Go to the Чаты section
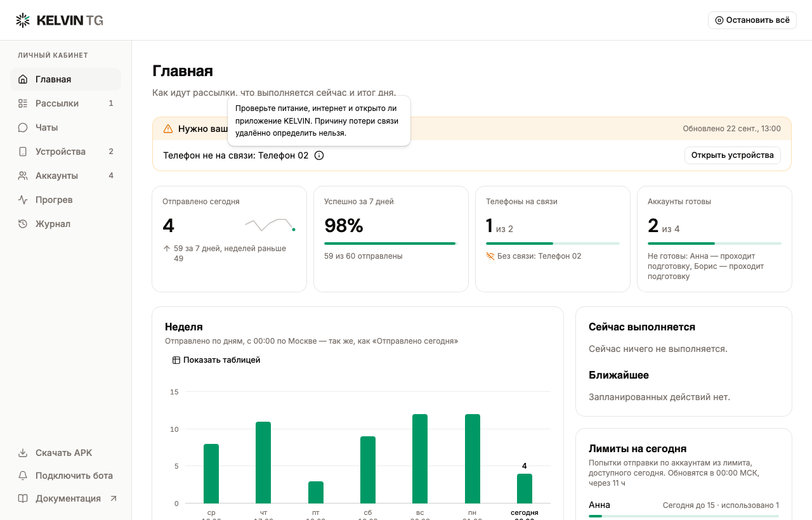 pyautogui.click(x=65, y=127)
